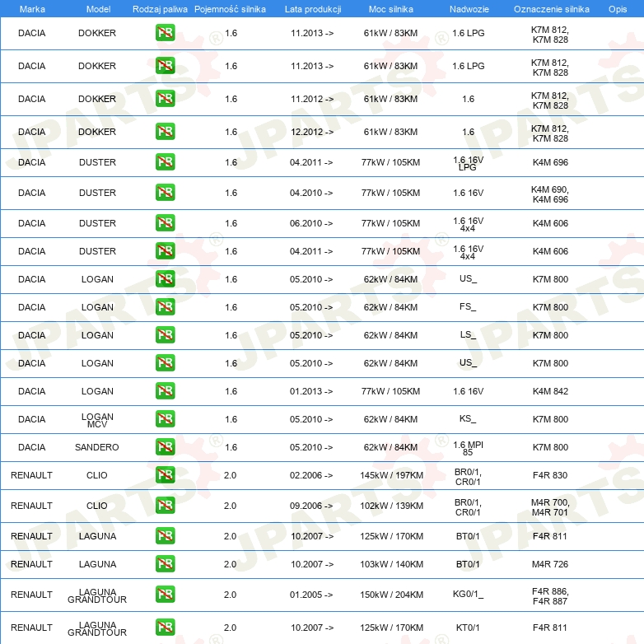The height and width of the screenshot is (644, 644).
Task: Select the 09.2006 -> production date cell
Action: tap(311, 506)
